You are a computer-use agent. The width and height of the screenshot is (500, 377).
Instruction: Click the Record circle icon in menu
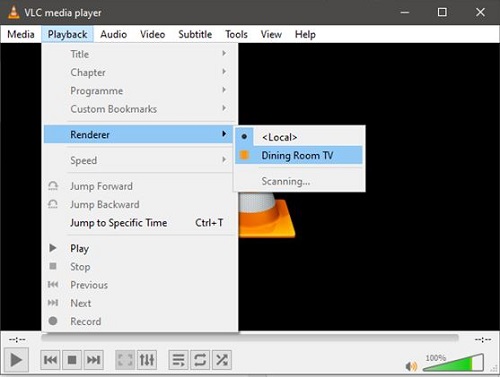tap(53, 321)
